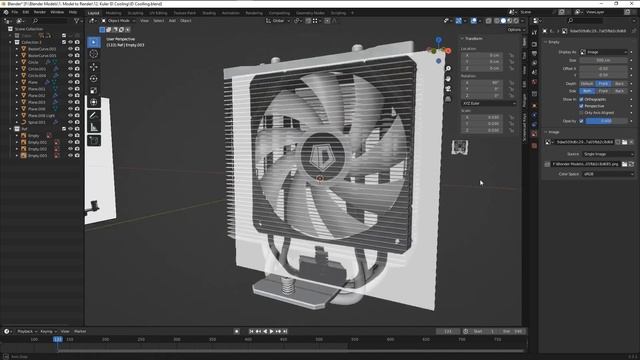
Task: Click the viewport pan hand icon
Action: pyautogui.click(x=448, y=78)
